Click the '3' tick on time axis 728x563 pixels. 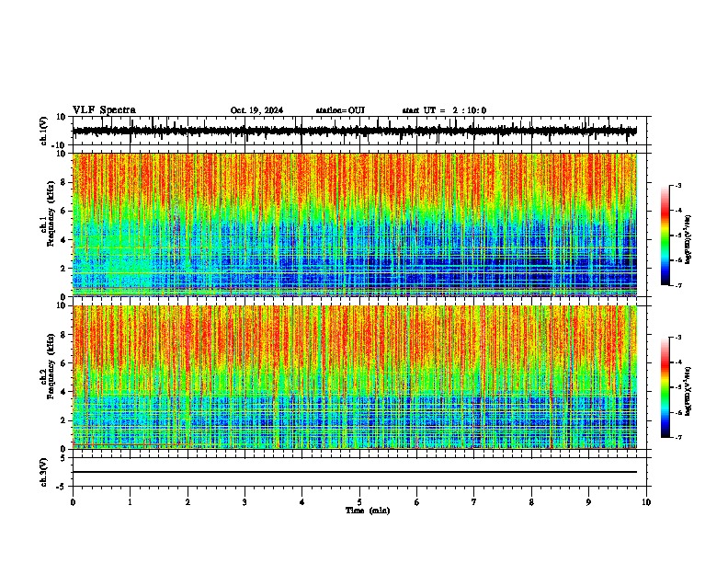coord(245,502)
